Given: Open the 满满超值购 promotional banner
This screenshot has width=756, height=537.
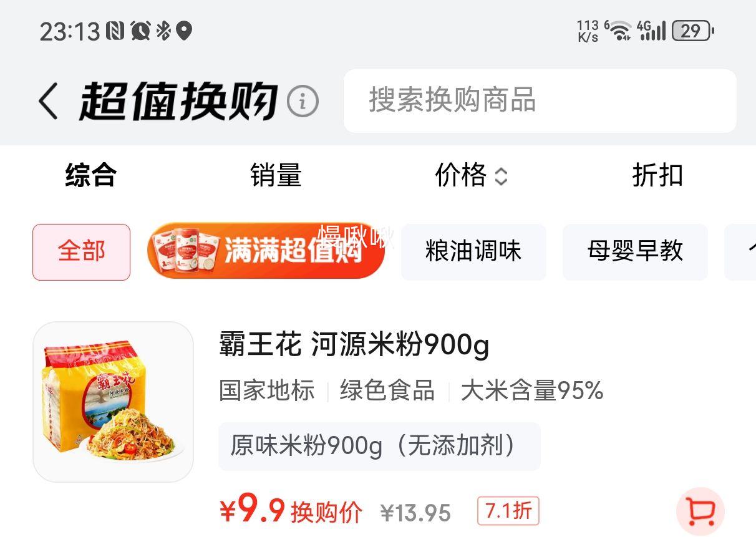Looking at the screenshot, I should coord(266,251).
